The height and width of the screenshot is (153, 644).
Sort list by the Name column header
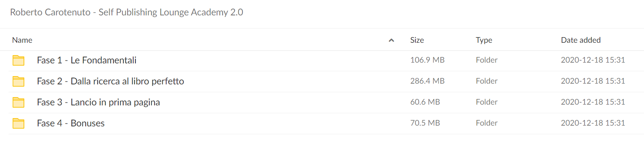click(22, 40)
